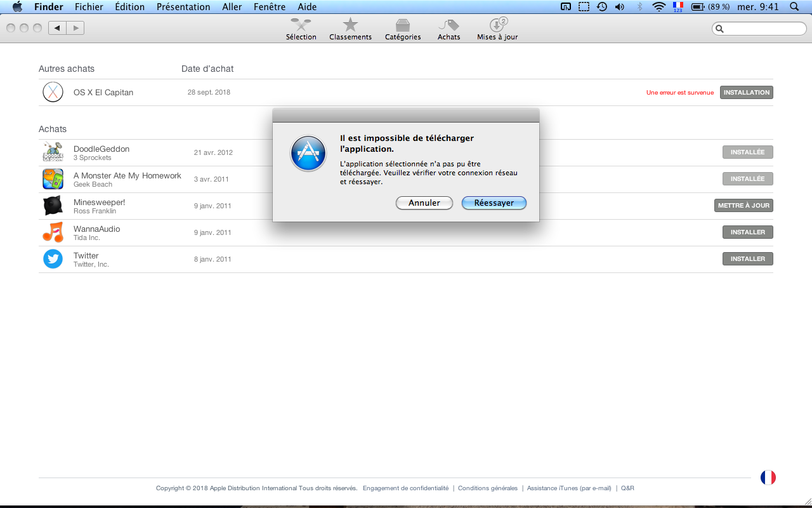The width and height of the screenshot is (812, 508).
Task: Open Assistance iTunes (par e-mail) link
Action: [x=569, y=488]
